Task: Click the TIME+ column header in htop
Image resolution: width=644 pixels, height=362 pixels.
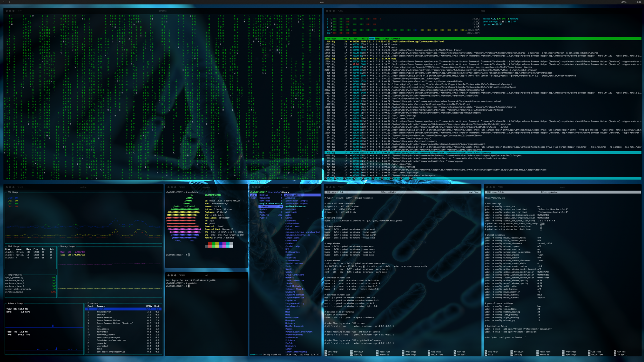Action: [x=386, y=39]
